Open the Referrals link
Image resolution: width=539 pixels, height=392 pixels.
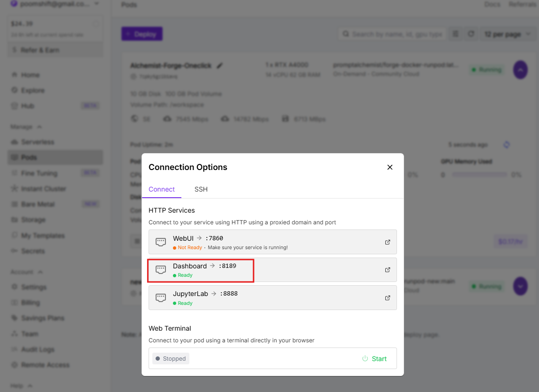click(x=523, y=5)
